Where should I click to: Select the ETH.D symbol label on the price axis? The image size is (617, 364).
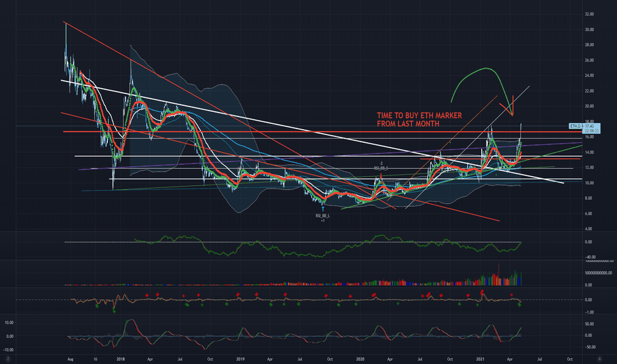point(575,126)
